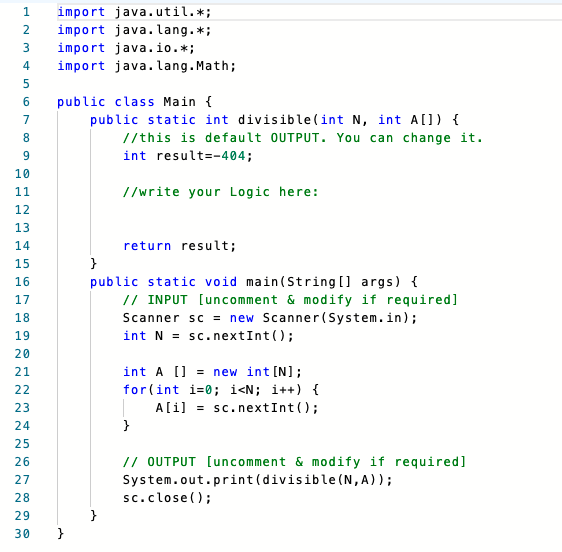Click the 'int A [] = new int[N];' line
This screenshot has width=562, height=552.
(x=212, y=372)
